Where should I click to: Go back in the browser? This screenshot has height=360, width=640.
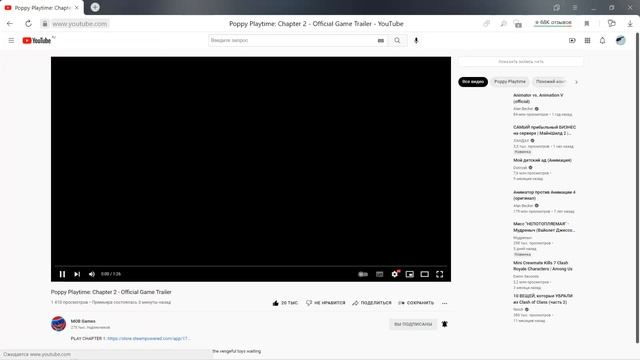(x=10, y=24)
